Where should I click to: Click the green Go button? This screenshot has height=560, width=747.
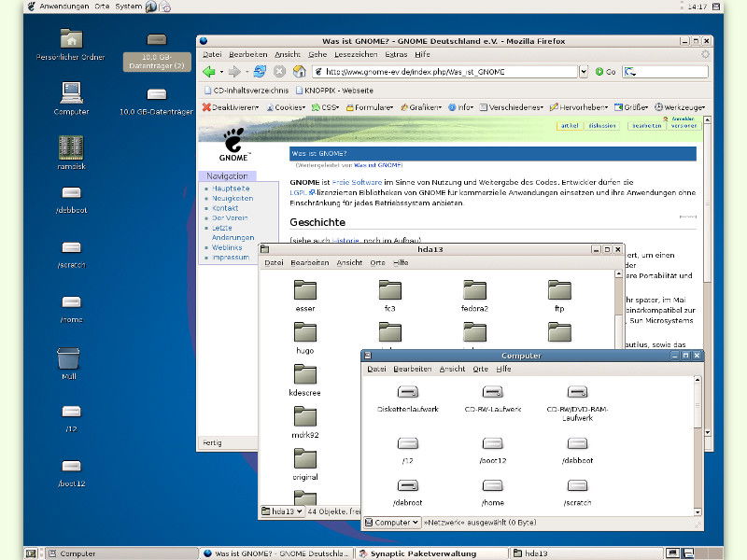(605, 72)
